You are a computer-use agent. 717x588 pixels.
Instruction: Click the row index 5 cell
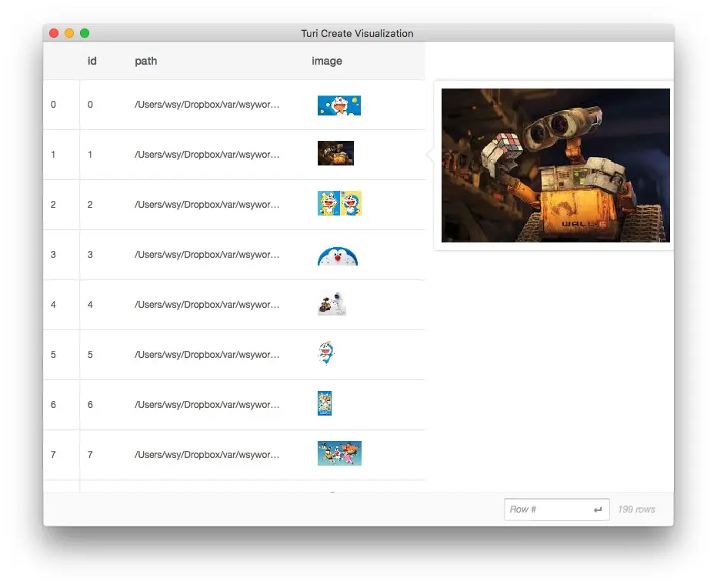point(54,355)
